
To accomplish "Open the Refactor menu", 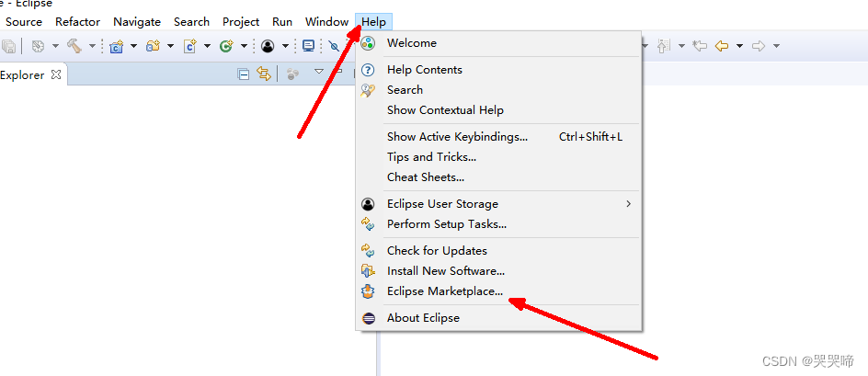I will [x=77, y=22].
